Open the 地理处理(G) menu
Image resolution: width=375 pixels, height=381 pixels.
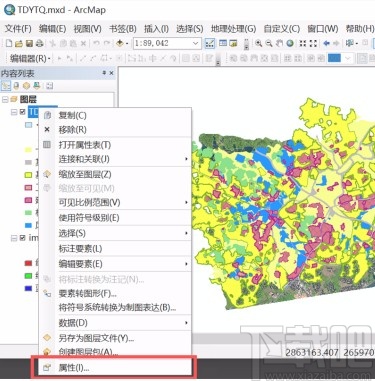point(233,29)
